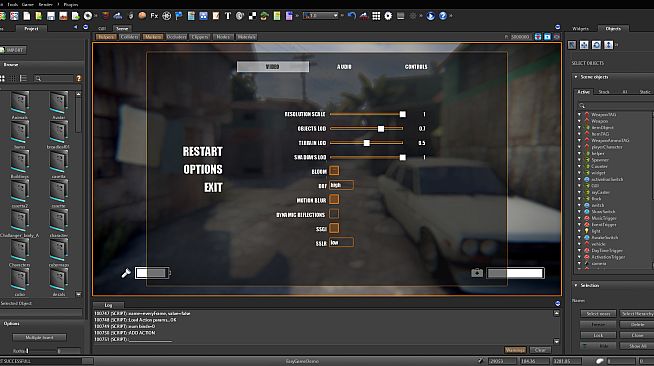Click the camera icon in game view
This screenshot has width=654, height=366.
click(477, 273)
